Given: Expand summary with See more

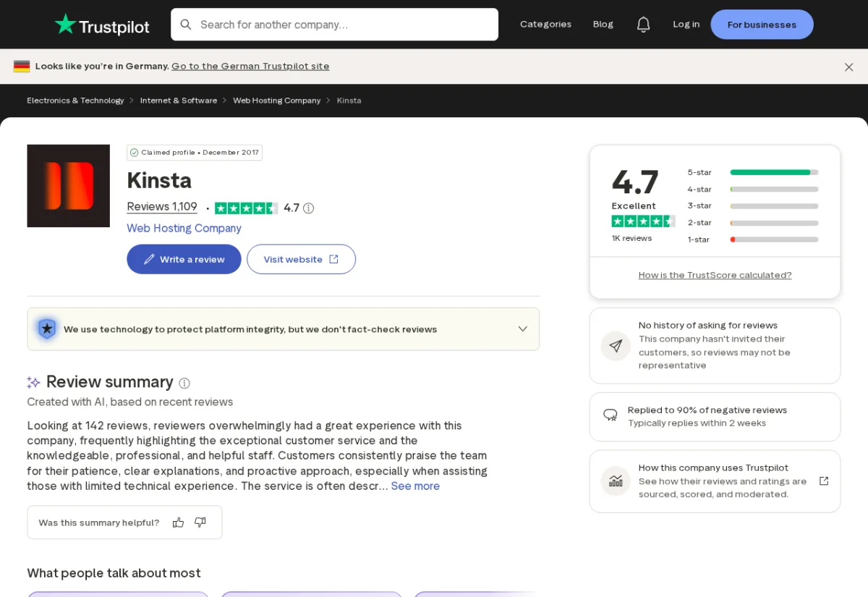Looking at the screenshot, I should click(x=415, y=486).
